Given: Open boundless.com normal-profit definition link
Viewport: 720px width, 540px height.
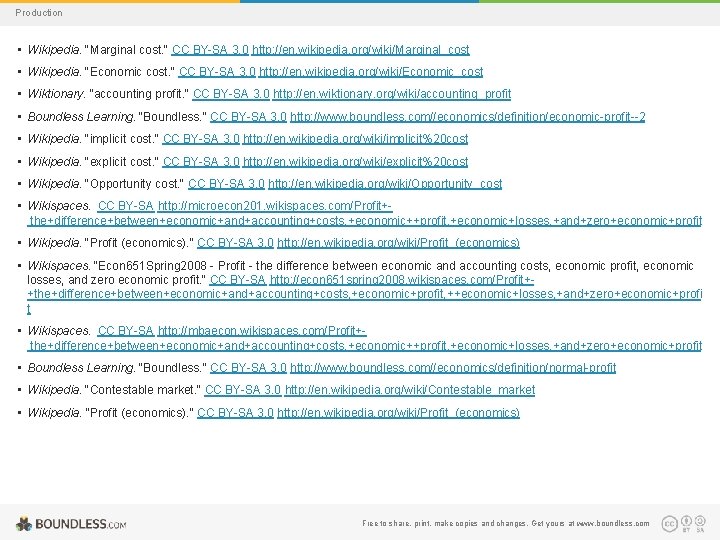Looking at the screenshot, I should (453, 368).
